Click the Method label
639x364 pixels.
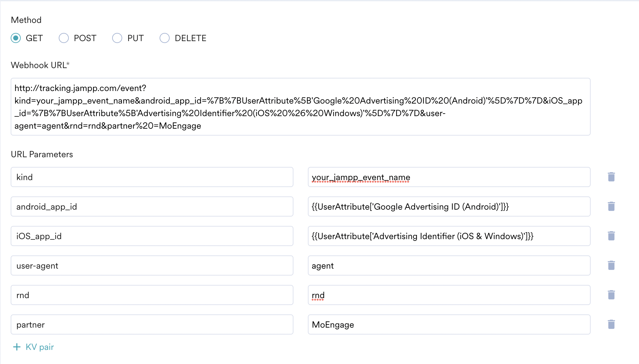26,20
